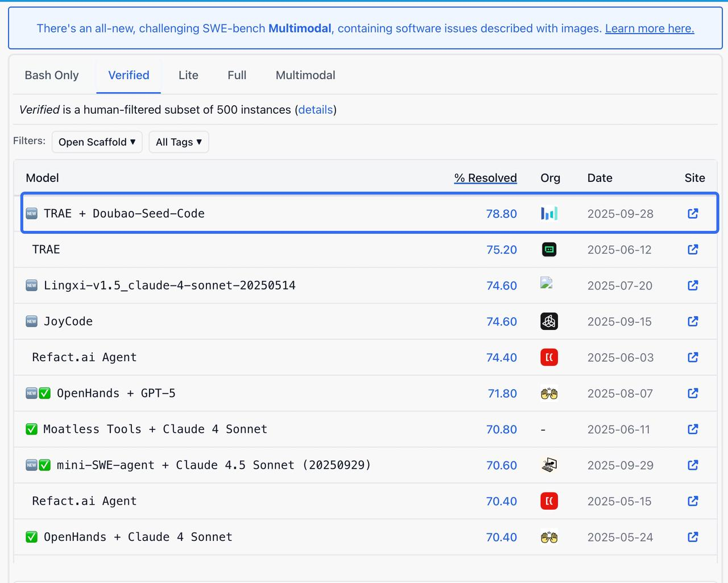
Task: Click the NEW badge on Lingxi-v1.5 row
Action: pos(32,286)
